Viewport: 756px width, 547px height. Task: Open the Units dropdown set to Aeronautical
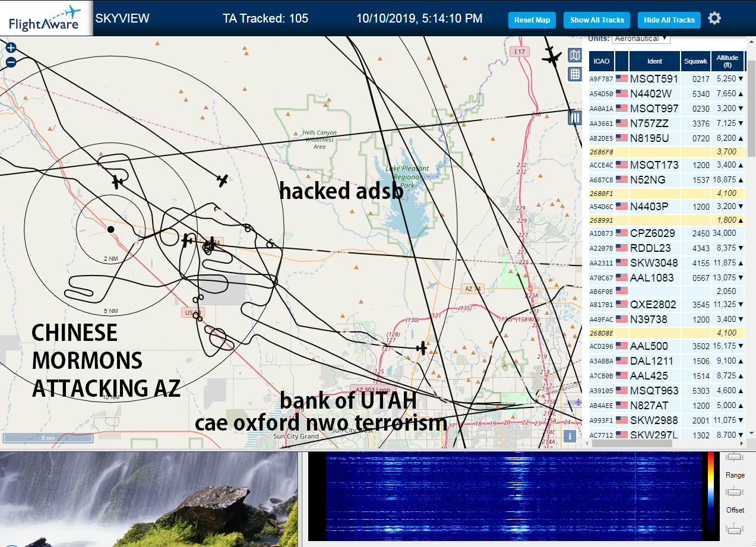point(641,39)
